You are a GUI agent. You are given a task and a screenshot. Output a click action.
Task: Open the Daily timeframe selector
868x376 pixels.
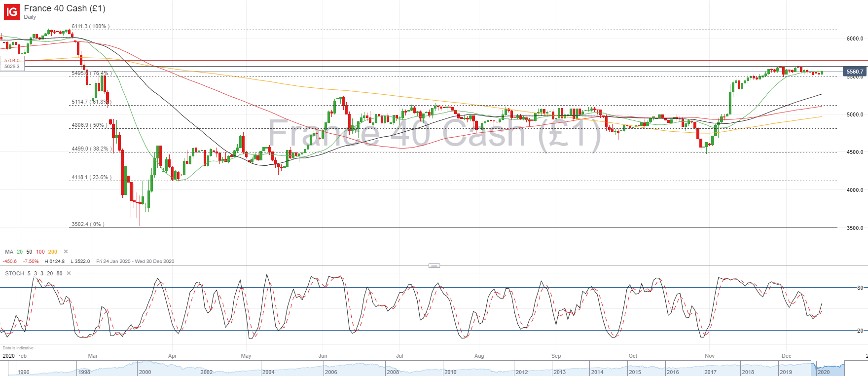[30, 17]
